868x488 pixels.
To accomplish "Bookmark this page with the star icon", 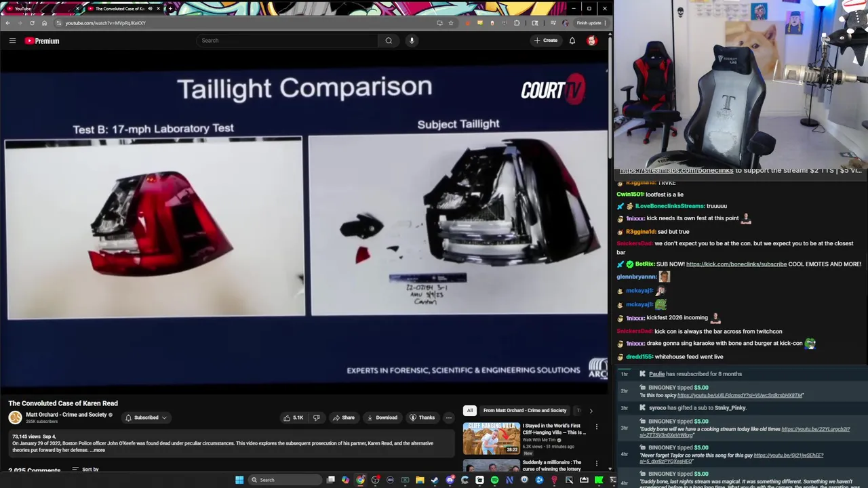I will pos(450,23).
